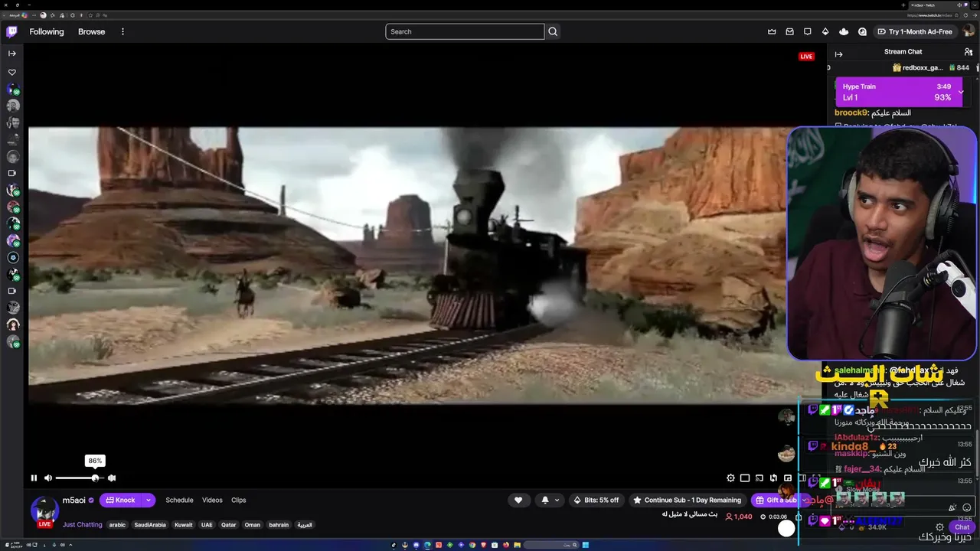Open the emote picker in chat

coord(967,507)
